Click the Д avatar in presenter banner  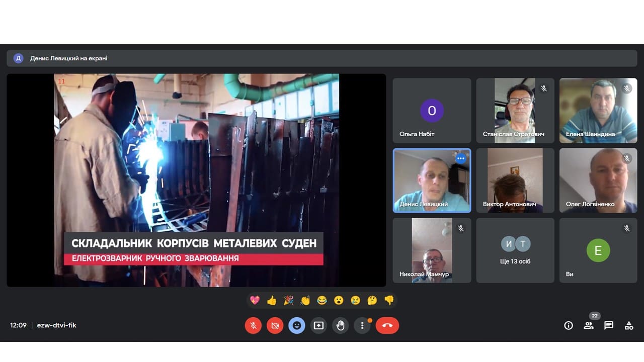19,58
